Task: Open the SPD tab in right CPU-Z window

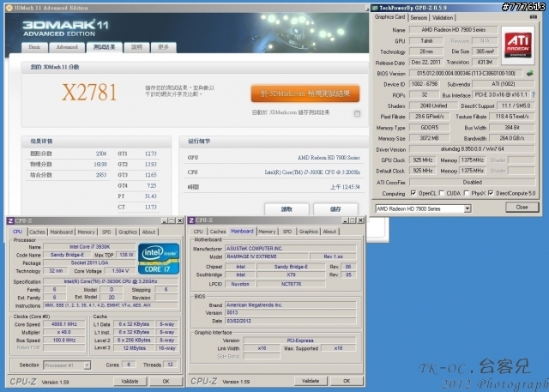Action: coord(287,232)
